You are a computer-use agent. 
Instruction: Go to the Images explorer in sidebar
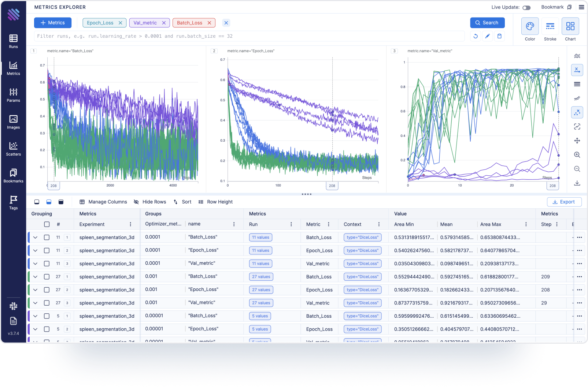(13, 122)
